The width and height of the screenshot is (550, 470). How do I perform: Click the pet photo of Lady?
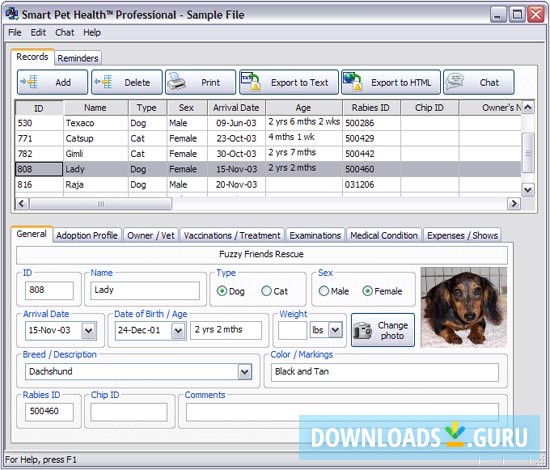[x=464, y=308]
